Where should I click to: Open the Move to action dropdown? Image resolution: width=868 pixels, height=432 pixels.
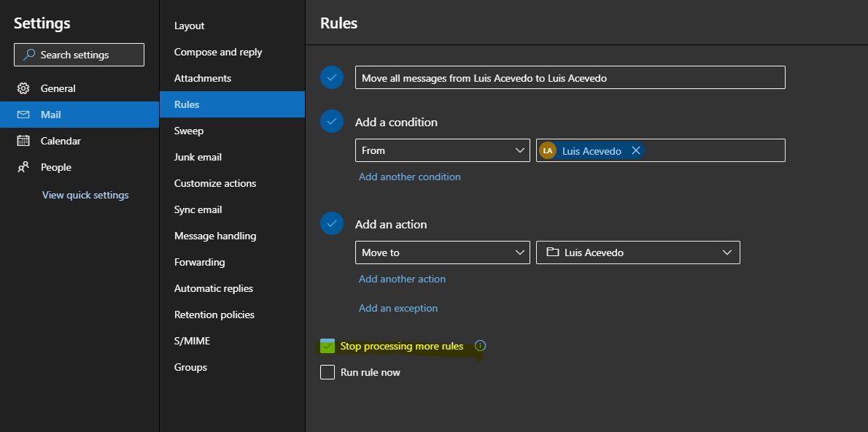(x=442, y=252)
